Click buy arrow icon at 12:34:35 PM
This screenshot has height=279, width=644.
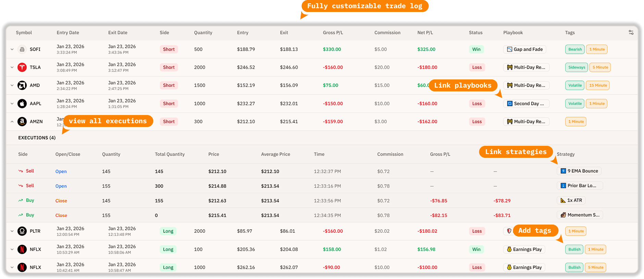pyautogui.click(x=21, y=215)
